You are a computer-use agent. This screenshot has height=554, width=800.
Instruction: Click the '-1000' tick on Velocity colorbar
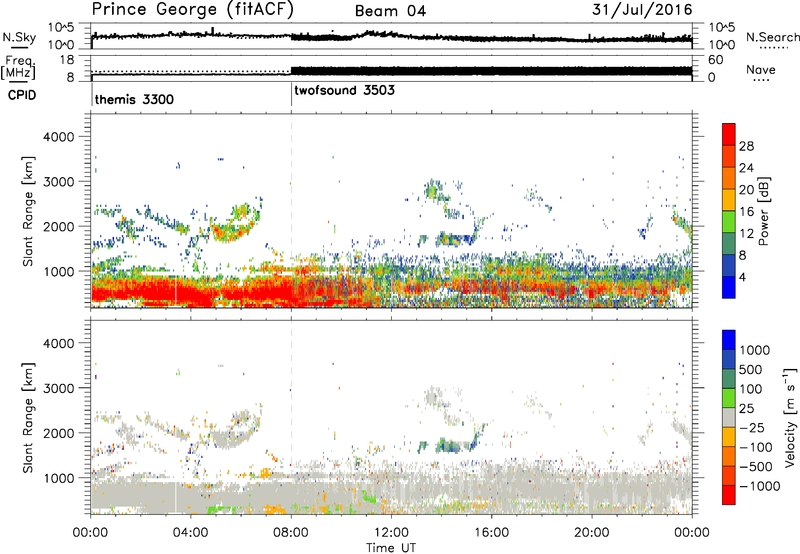pos(759,486)
